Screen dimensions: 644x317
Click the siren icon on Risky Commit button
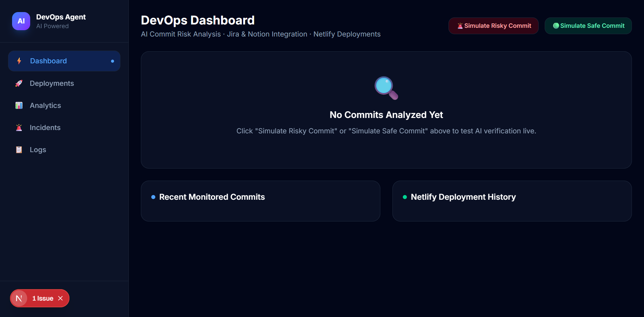point(460,26)
